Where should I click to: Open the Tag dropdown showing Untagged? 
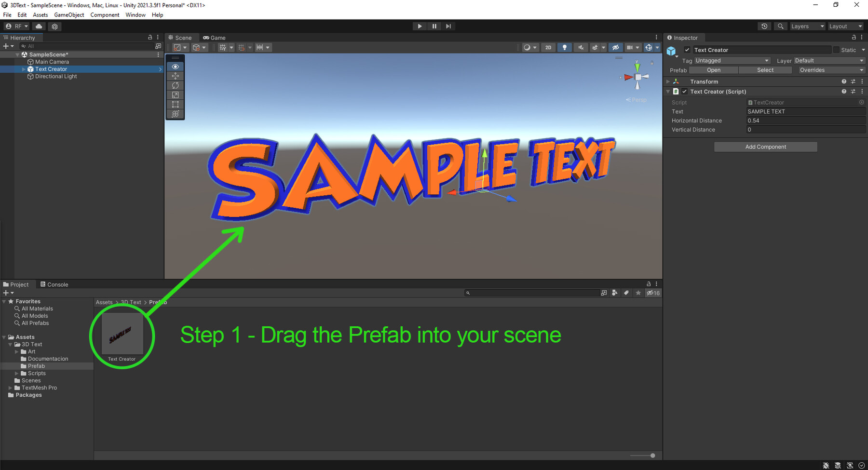pyautogui.click(x=732, y=60)
